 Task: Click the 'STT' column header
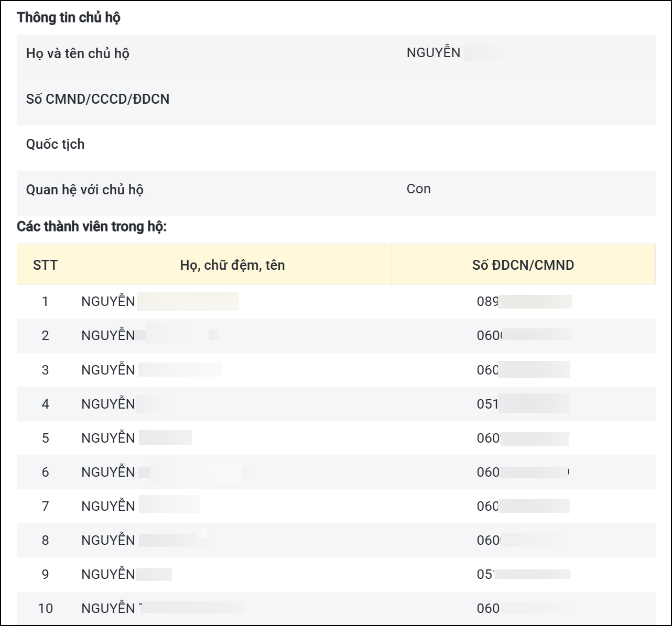(45, 265)
